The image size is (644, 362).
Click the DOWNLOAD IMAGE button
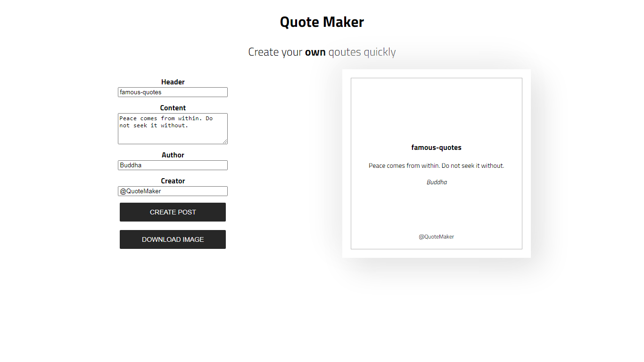173,239
